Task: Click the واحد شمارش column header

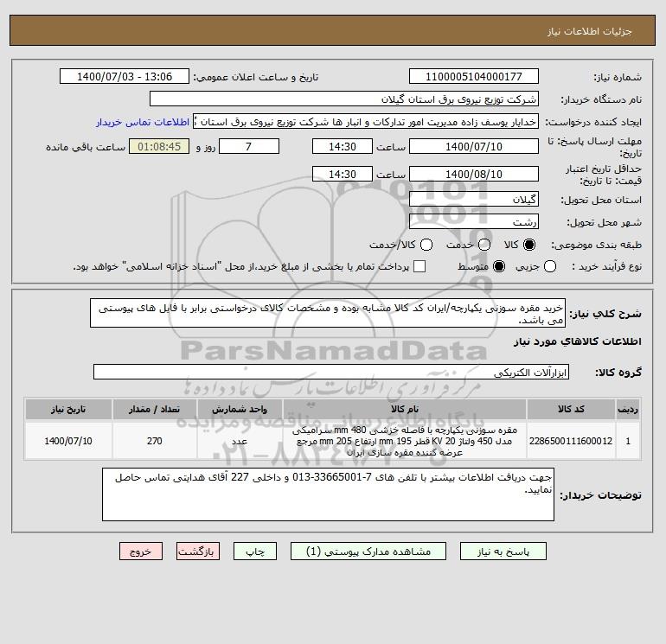Action: [240, 409]
